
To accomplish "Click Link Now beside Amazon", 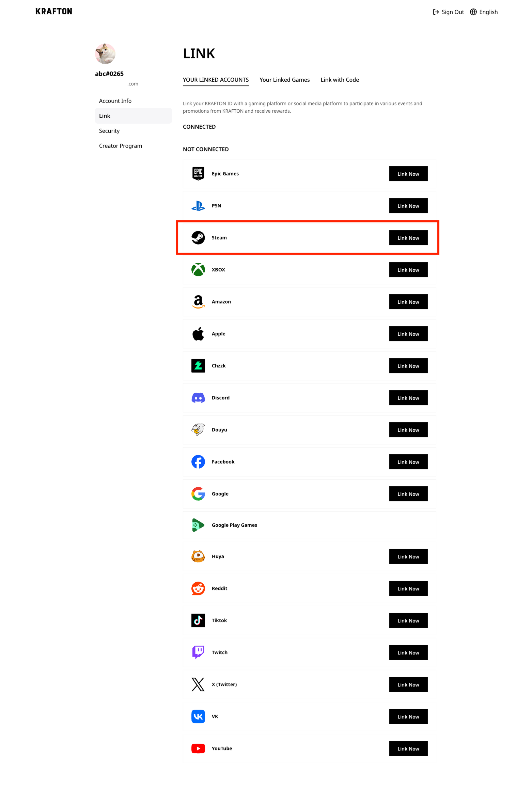I will pos(408,302).
